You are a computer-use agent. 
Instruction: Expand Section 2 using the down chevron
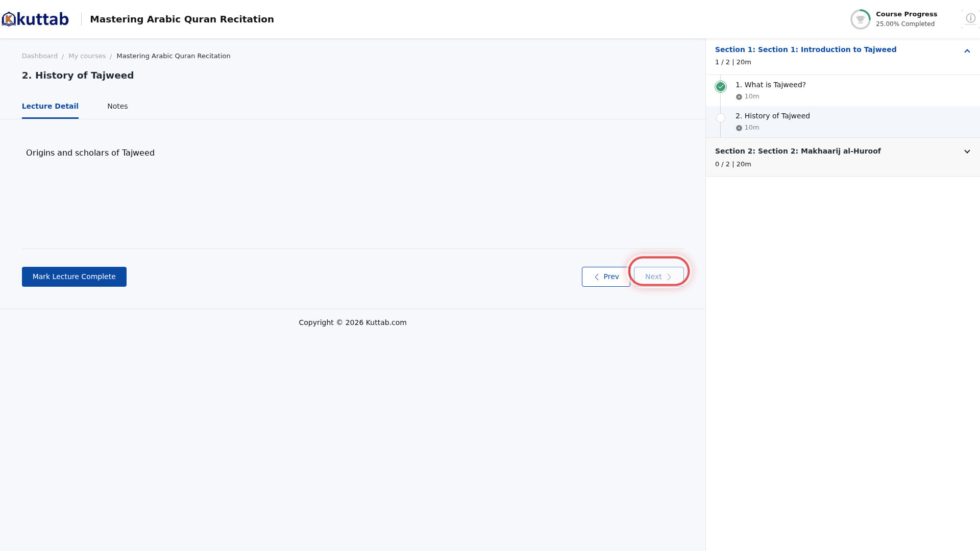click(967, 152)
